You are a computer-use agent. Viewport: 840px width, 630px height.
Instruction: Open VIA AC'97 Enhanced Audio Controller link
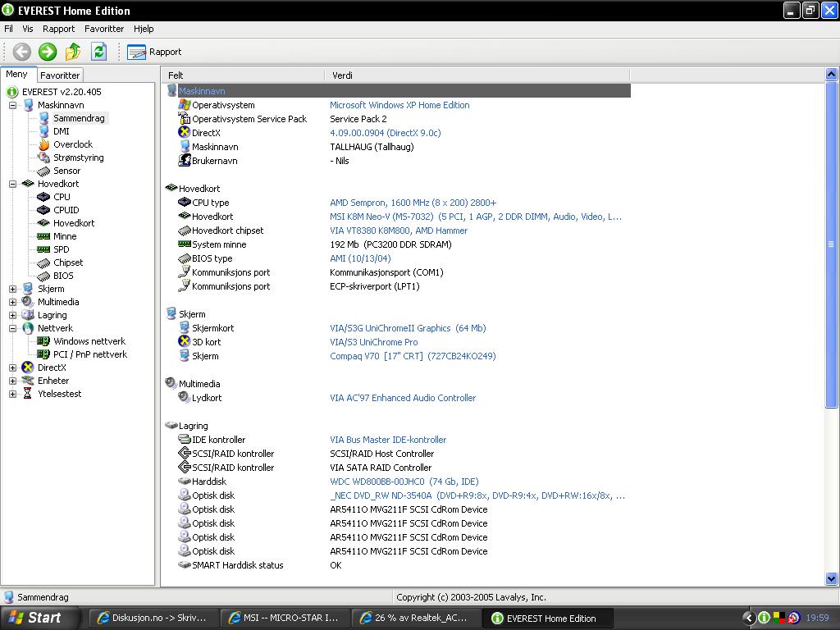[403, 398]
